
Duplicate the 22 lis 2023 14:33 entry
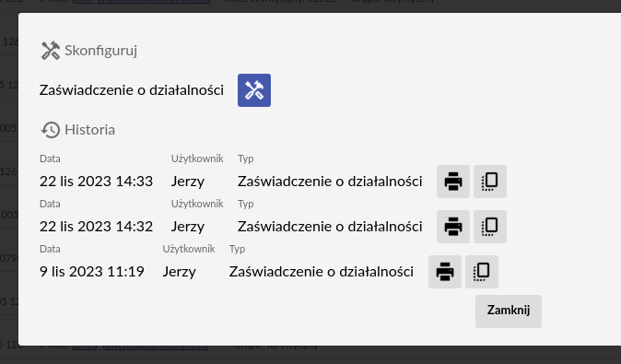click(x=490, y=182)
